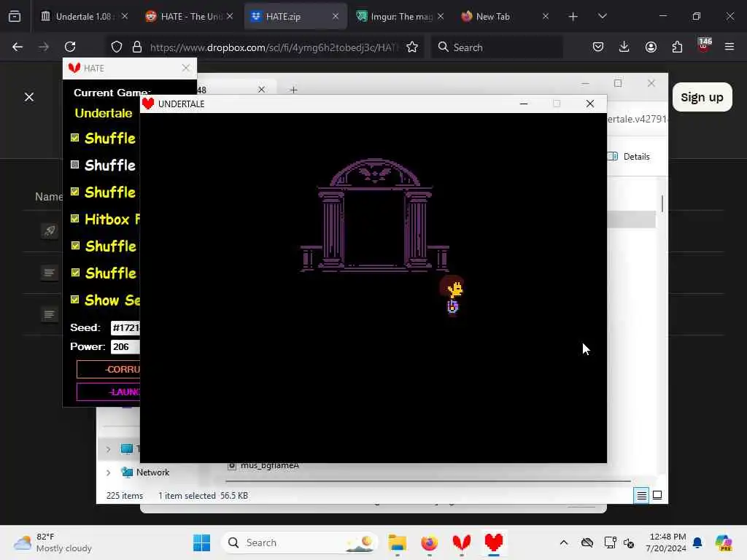Toggle the first Shuffle checkbox in HATE
Screen dimensions: 747x560
[x=75, y=138]
